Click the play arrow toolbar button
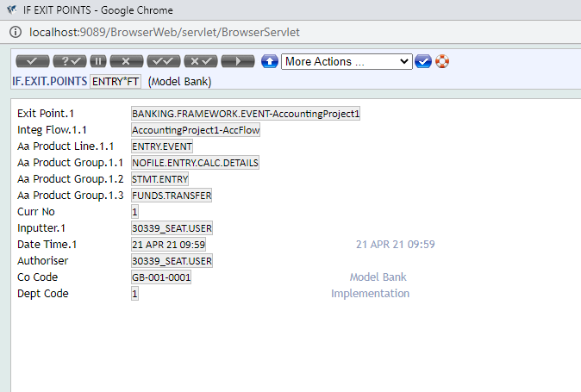The height and width of the screenshot is (392, 581). click(x=238, y=61)
